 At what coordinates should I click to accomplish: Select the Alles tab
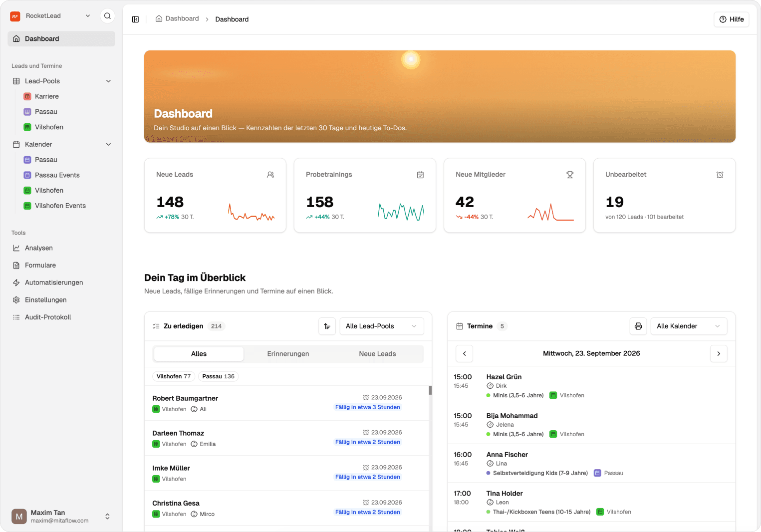(x=199, y=354)
